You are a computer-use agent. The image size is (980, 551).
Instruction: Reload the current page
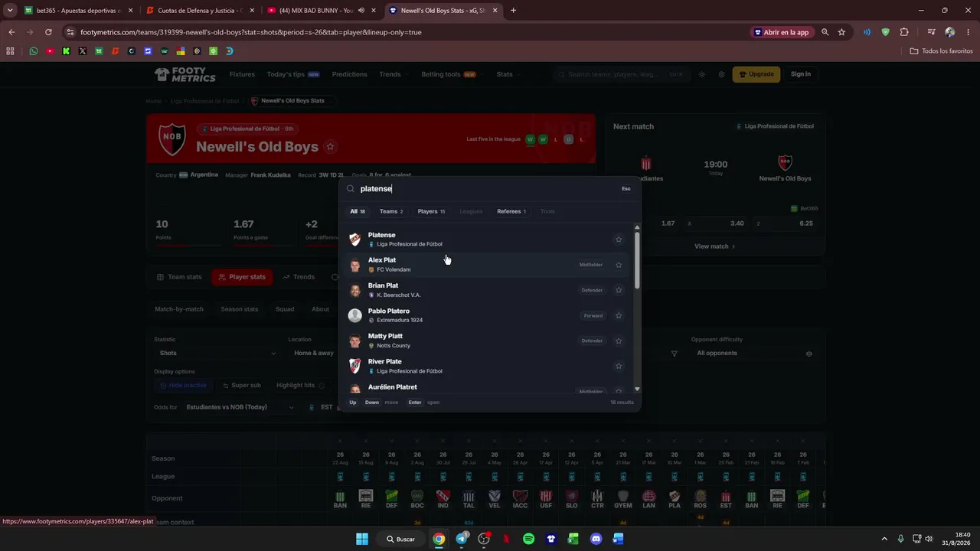(48, 32)
